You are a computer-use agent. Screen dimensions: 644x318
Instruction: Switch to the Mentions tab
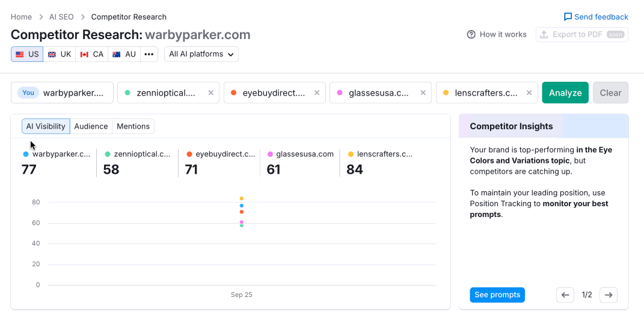coord(133,127)
